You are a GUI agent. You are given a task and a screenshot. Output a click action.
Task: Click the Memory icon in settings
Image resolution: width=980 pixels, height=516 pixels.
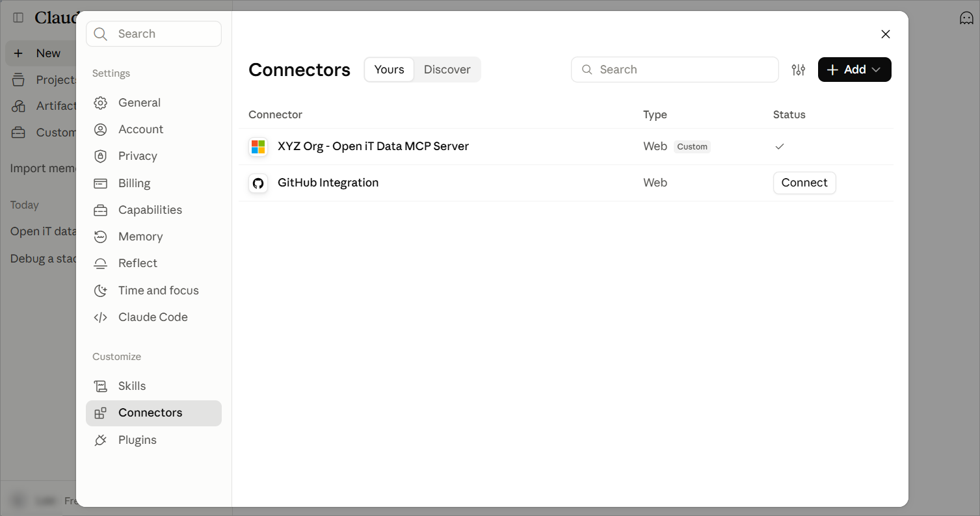click(x=100, y=237)
